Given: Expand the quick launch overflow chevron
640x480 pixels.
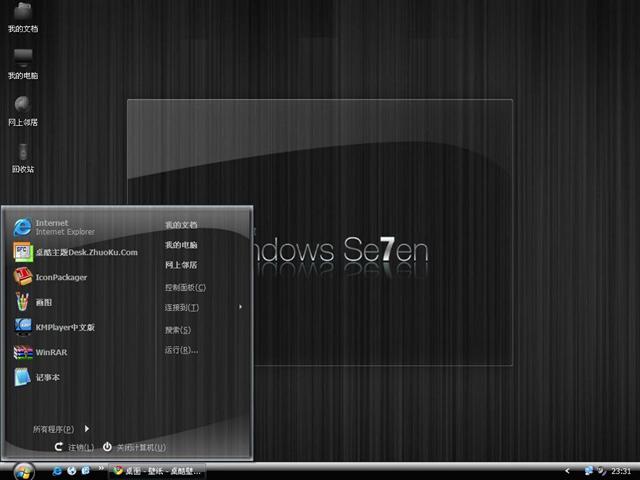Looking at the screenshot, I should [101, 468].
